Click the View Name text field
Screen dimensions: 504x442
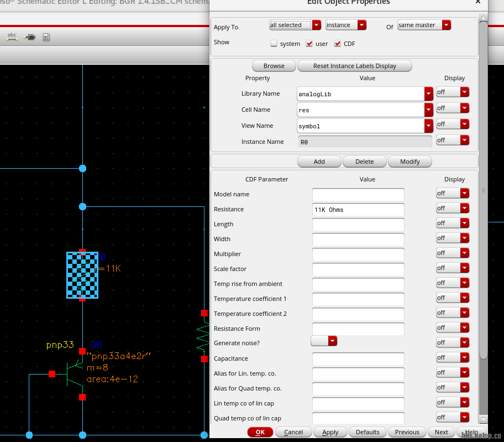[x=361, y=126]
